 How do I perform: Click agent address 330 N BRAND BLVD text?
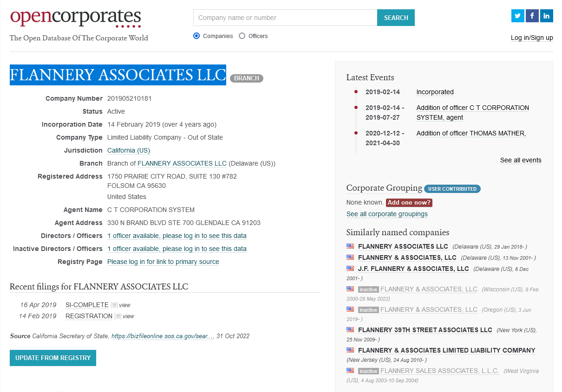click(x=184, y=223)
